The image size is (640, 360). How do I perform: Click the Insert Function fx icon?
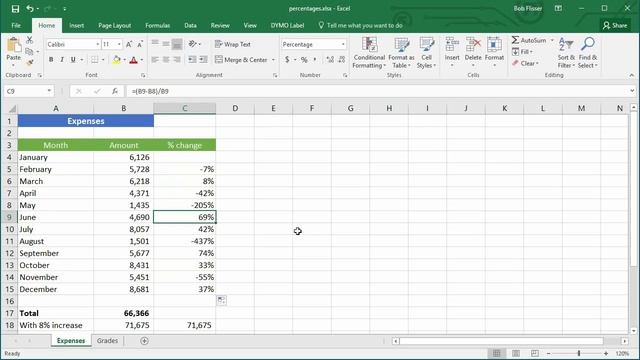115,91
